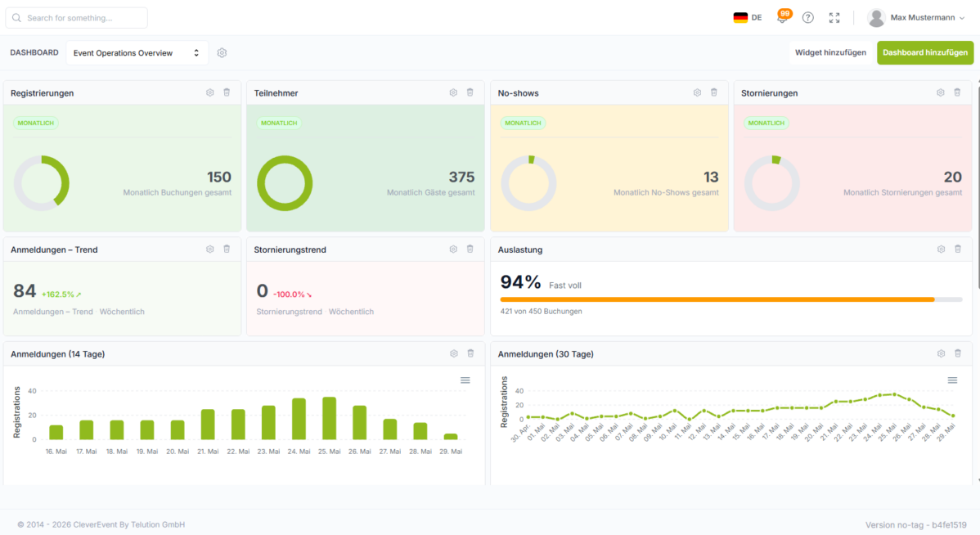This screenshot has height=535, width=980.
Task: Open settings gear on Stornierungstrend widget
Action: [x=453, y=249]
